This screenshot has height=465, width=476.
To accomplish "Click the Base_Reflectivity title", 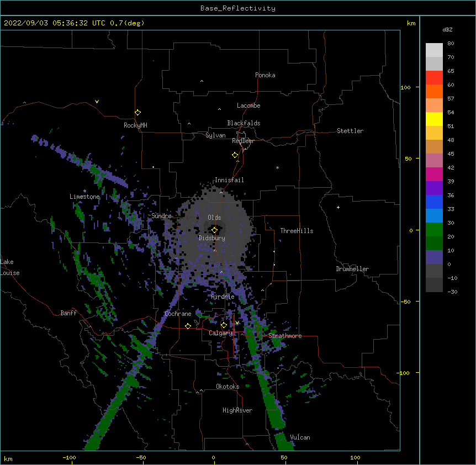I will click(x=238, y=8).
